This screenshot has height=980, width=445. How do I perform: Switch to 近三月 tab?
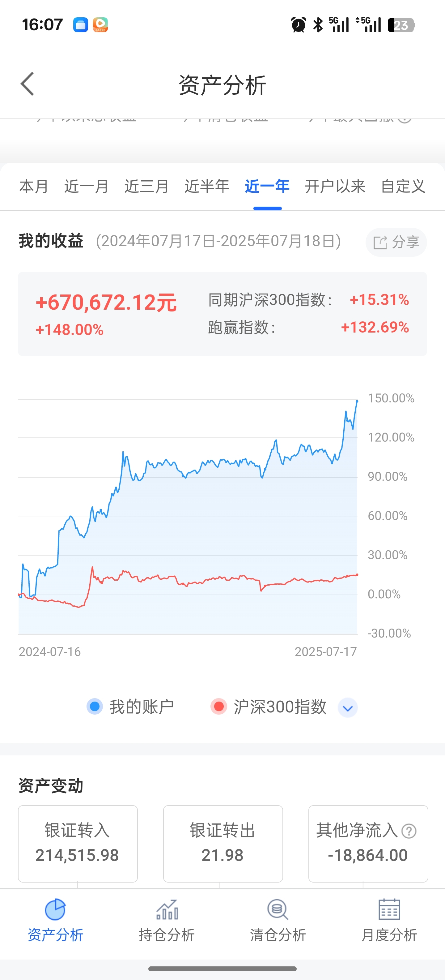point(147,187)
